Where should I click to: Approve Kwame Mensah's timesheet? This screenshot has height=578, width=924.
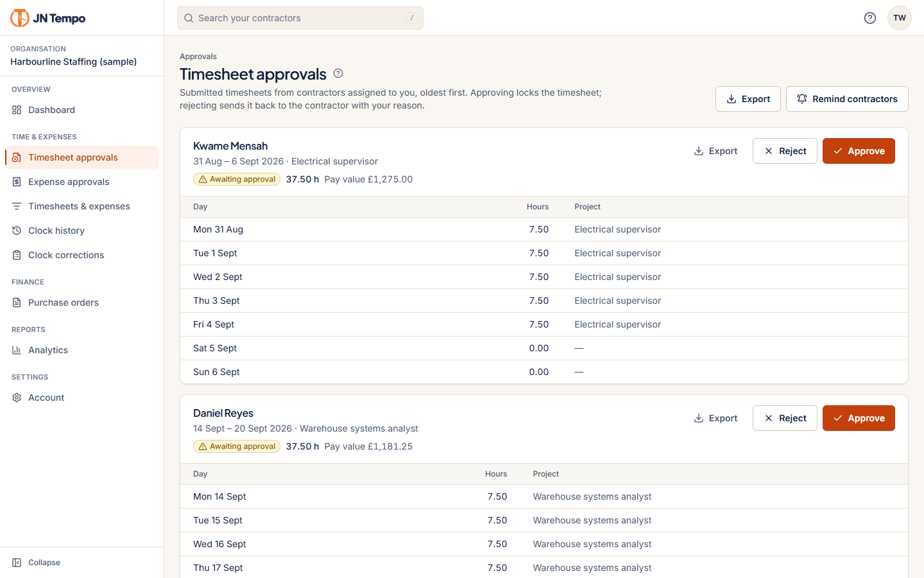[x=859, y=151]
